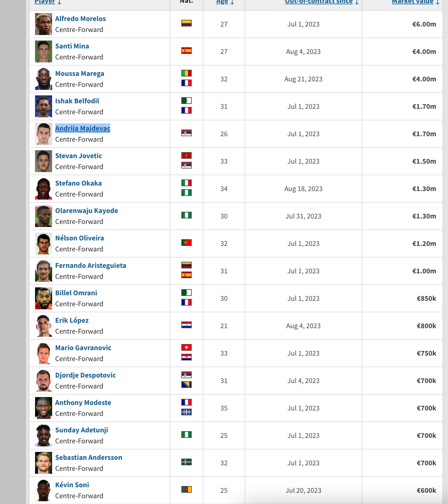The height and width of the screenshot is (504, 448).
Task: Open Anthony Modeste's player page
Action: [x=83, y=403]
